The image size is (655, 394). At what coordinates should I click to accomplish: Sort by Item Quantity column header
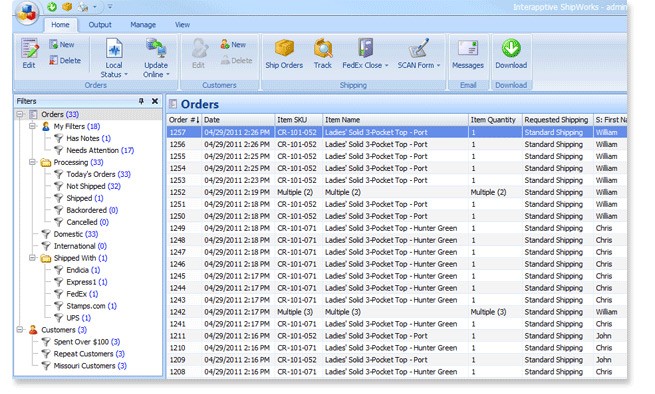495,120
